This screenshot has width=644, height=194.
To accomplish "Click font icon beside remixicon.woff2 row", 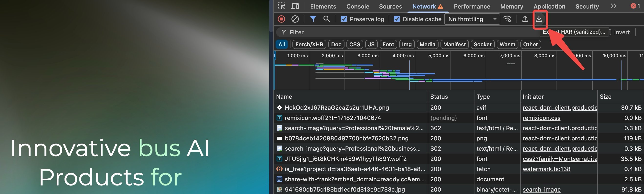I will coord(279,118).
